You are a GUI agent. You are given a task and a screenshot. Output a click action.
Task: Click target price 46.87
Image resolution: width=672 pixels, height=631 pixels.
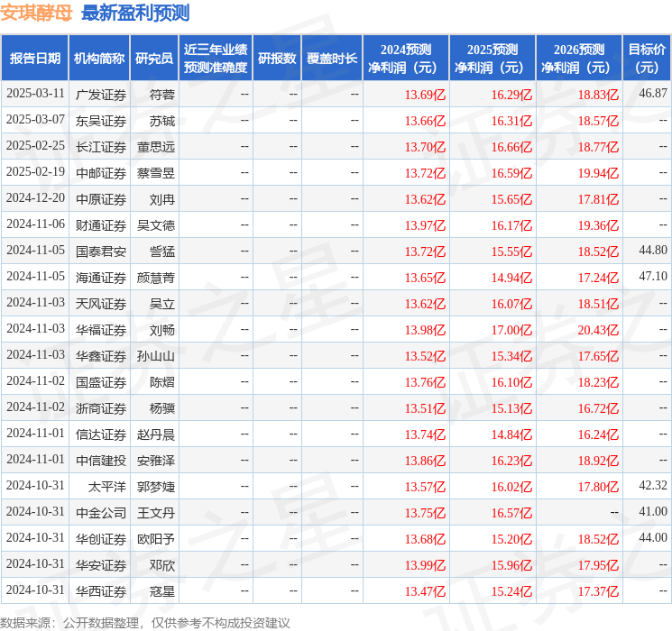click(653, 93)
